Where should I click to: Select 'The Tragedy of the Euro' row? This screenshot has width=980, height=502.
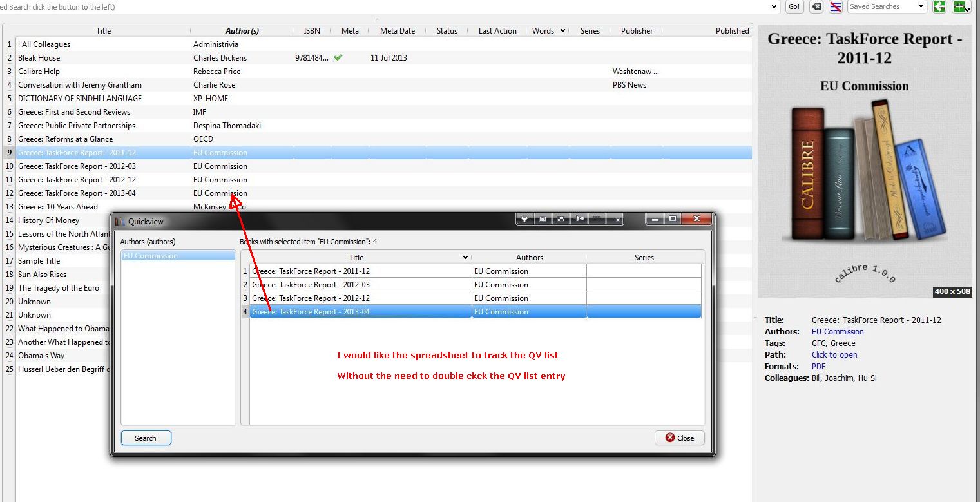tap(63, 288)
